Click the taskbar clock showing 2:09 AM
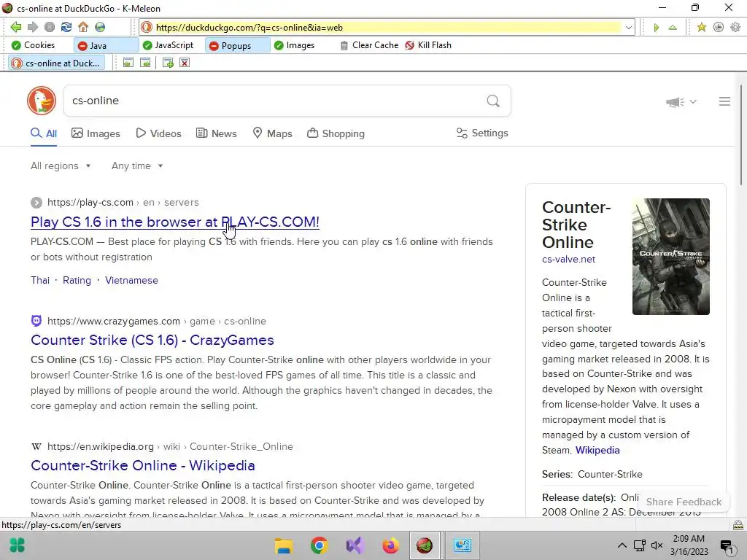The image size is (747, 560). pyautogui.click(x=689, y=545)
